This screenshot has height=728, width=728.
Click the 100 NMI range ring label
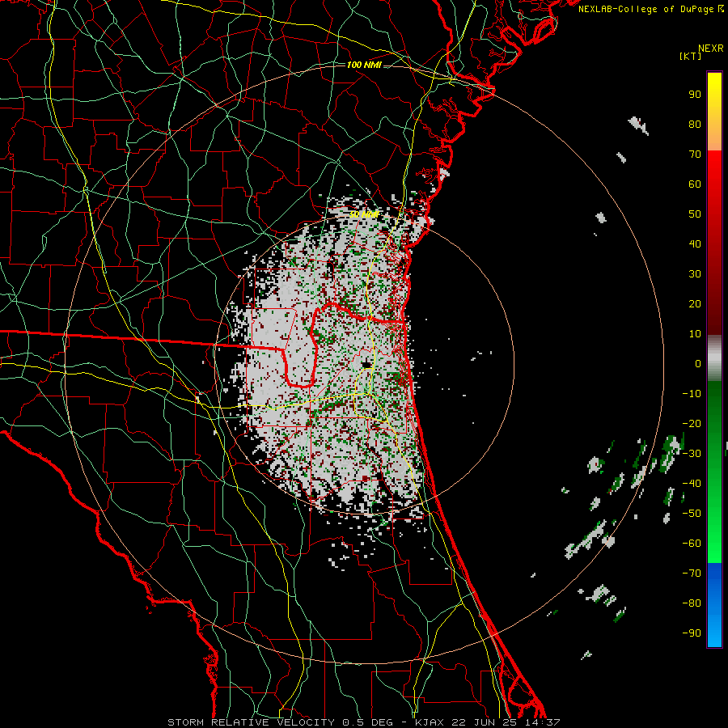(364, 65)
